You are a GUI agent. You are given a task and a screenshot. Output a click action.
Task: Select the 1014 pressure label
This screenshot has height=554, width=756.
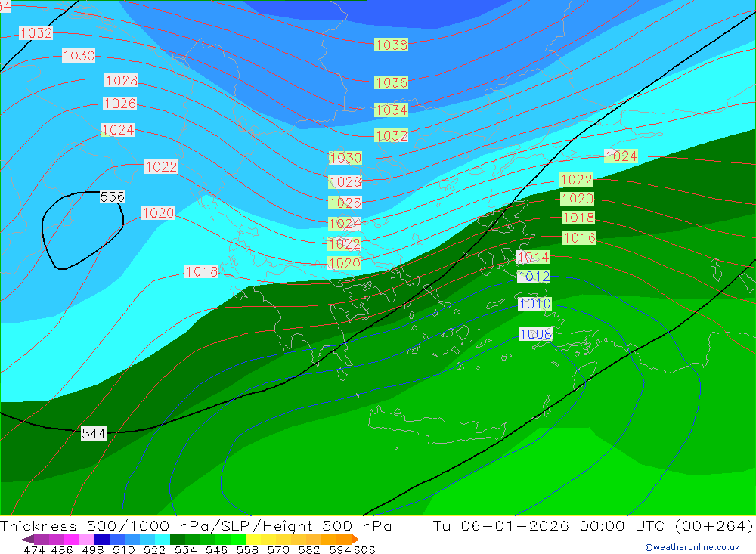pos(533,258)
